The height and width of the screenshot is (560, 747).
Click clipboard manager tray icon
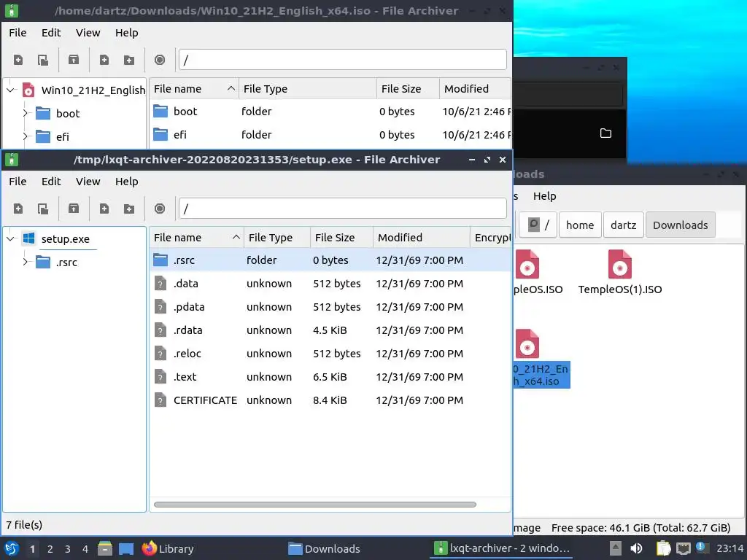click(x=663, y=548)
